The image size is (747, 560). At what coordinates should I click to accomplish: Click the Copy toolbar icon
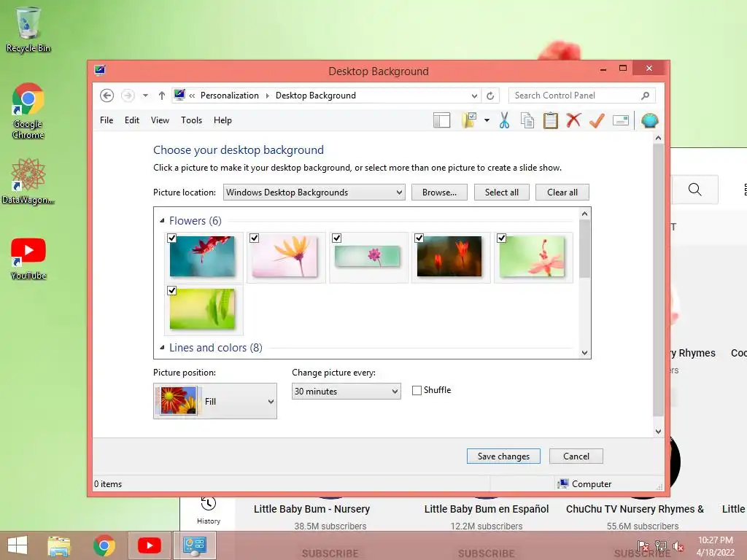pos(527,120)
